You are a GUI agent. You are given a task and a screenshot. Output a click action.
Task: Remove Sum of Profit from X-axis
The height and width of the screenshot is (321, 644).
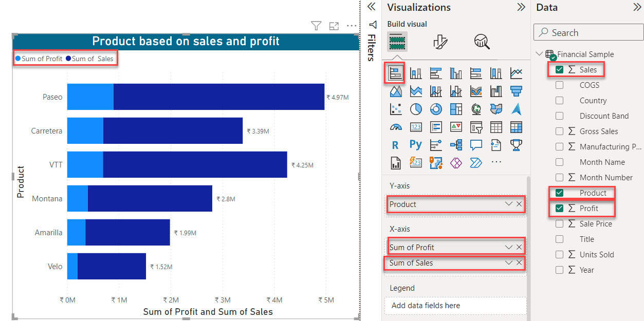click(x=519, y=247)
